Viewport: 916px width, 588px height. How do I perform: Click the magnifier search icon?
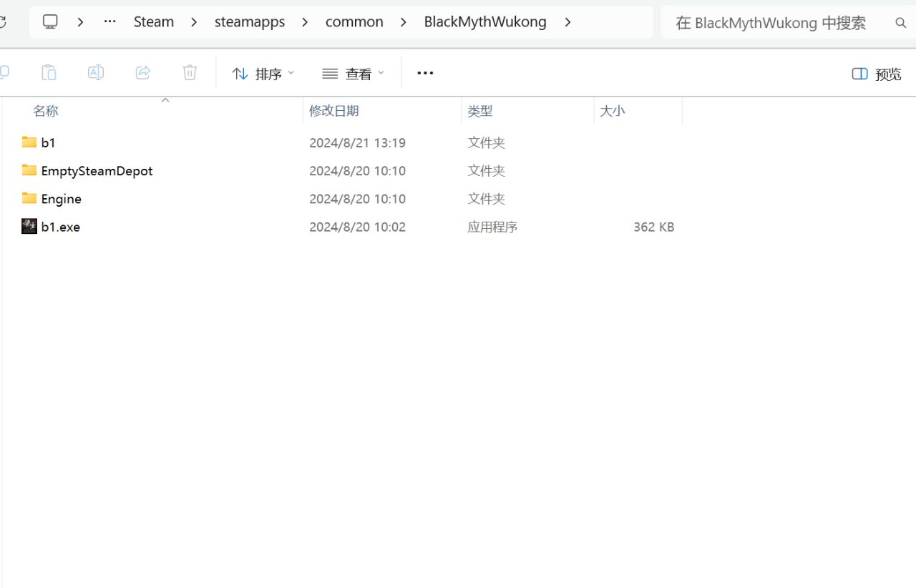[x=901, y=23]
